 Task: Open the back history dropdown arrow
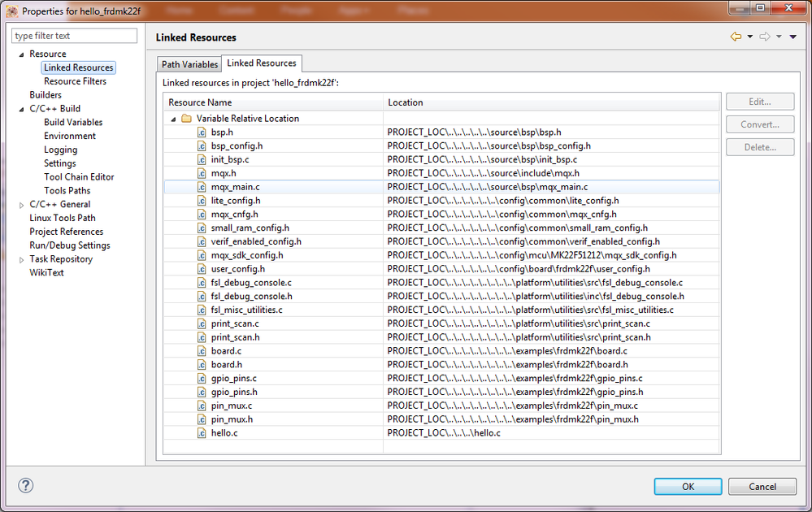pyautogui.click(x=750, y=37)
